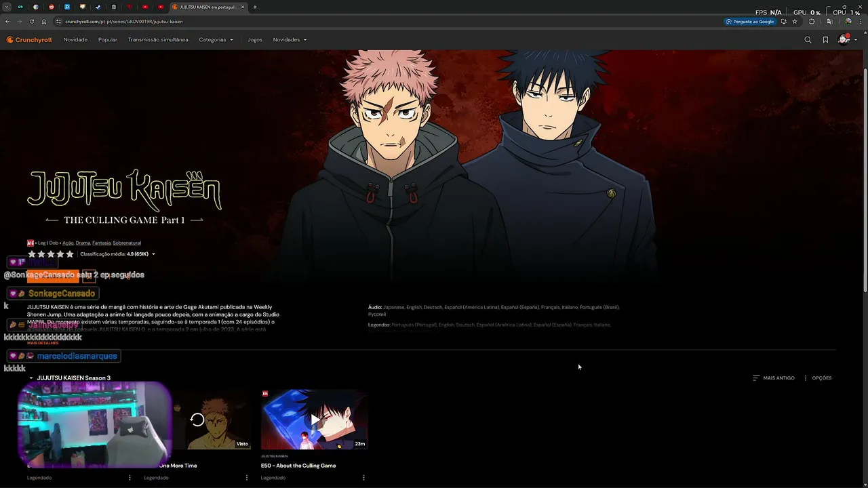This screenshot has height=488, width=868.
Task: Open the browser extensions puzzle icon
Action: (812, 22)
